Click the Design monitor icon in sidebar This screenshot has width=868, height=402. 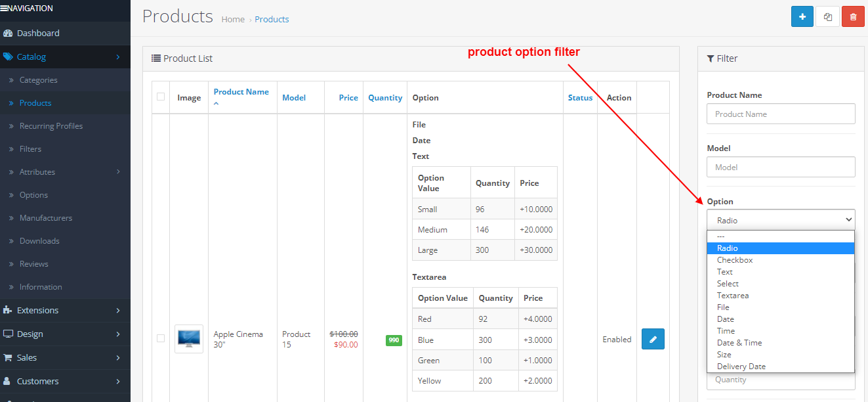[x=8, y=334]
